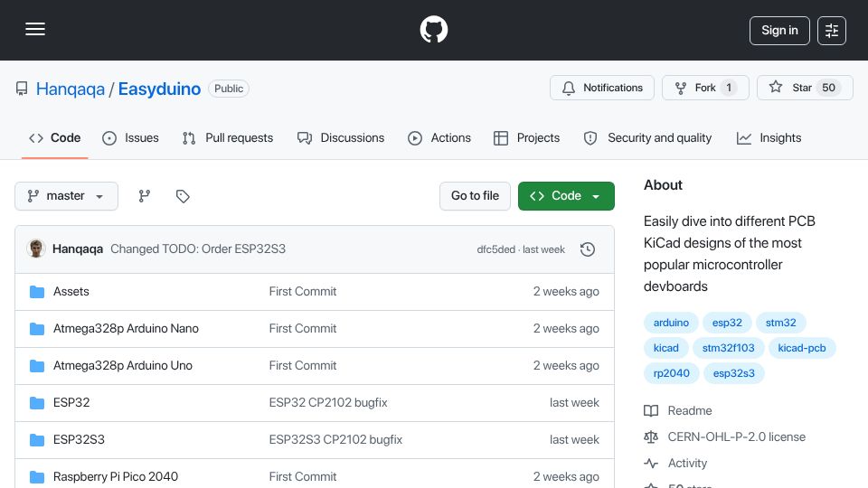Screen dimensions: 868x488
Task: Expand the green Code dropdown
Action: coord(566,196)
